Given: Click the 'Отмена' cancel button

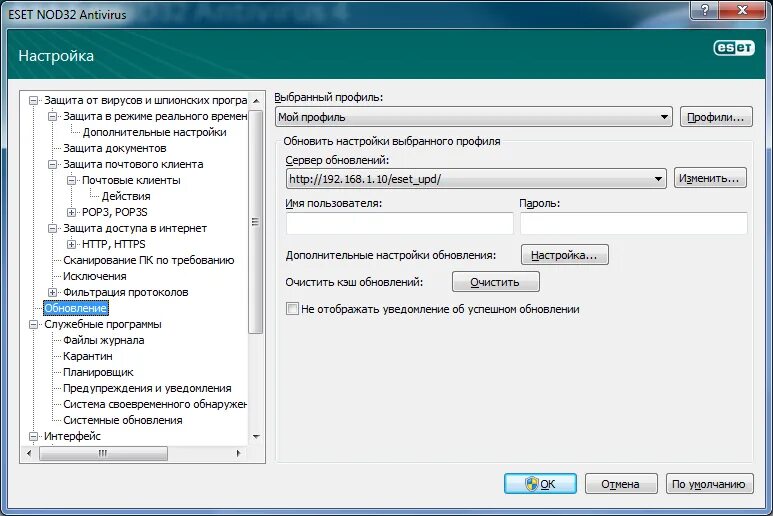Looking at the screenshot, I should [621, 484].
